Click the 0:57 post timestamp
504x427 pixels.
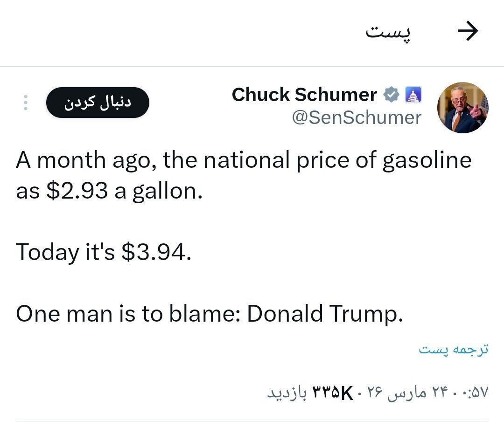pyautogui.click(x=474, y=393)
